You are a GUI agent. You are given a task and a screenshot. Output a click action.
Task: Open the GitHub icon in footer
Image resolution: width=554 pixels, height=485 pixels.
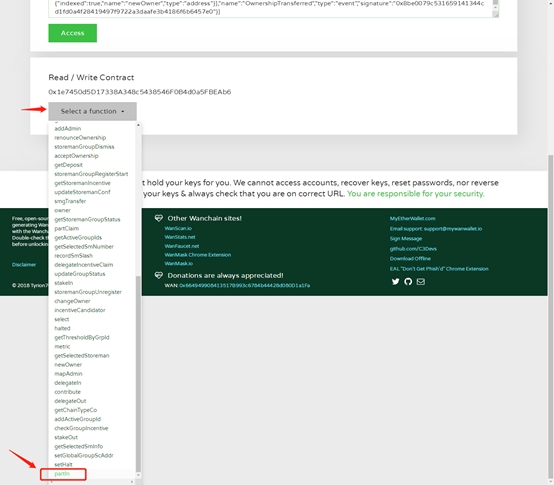pos(408,282)
